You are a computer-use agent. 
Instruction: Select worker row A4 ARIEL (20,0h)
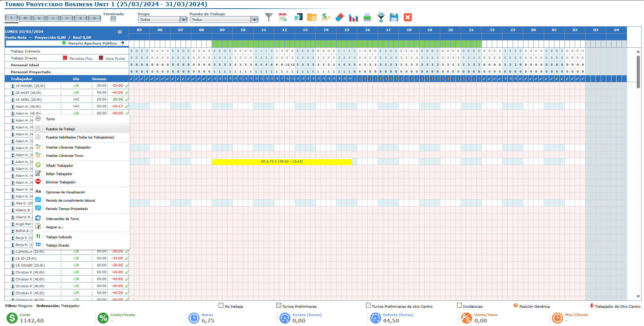click(x=67, y=99)
